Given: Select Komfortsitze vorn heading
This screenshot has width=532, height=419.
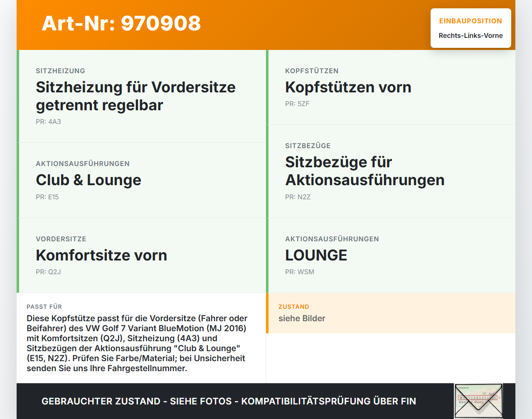Looking at the screenshot, I should 101,255.
